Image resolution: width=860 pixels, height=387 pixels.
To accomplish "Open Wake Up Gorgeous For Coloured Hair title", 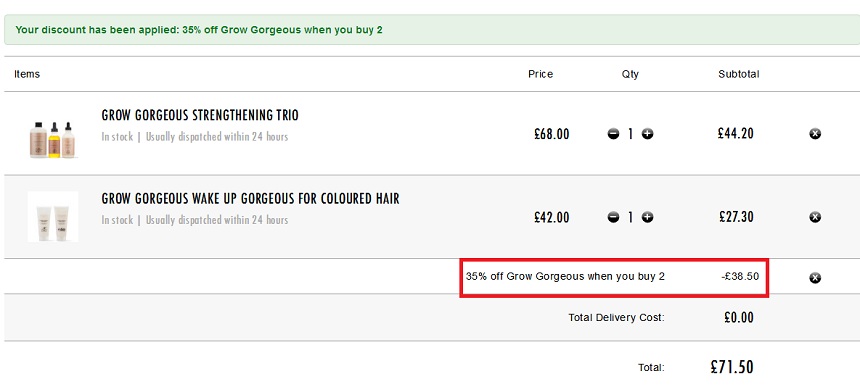I will [251, 198].
